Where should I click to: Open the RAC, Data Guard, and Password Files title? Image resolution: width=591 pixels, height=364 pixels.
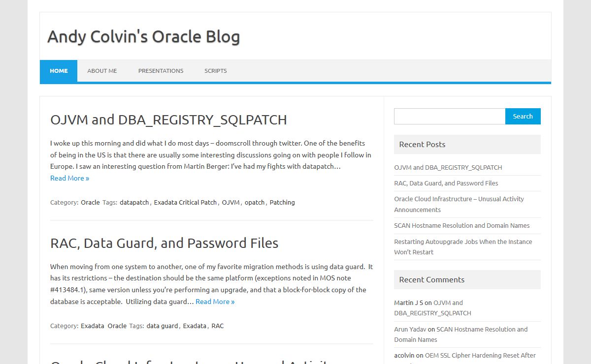coord(164,243)
